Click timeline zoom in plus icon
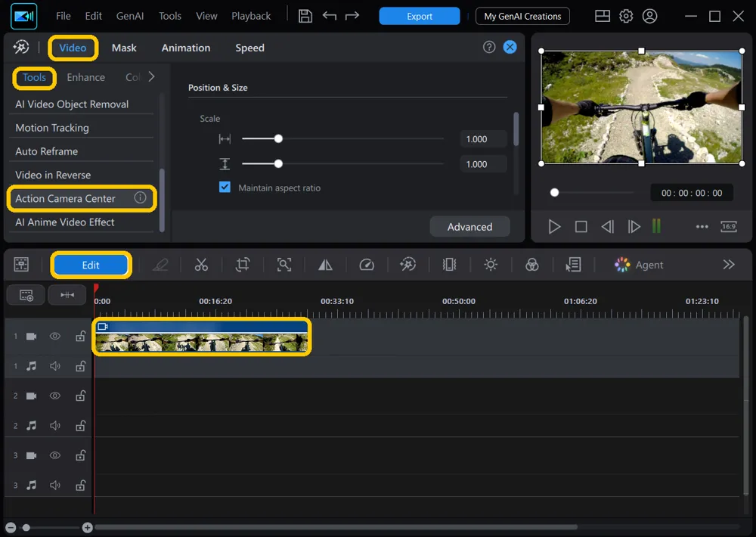The image size is (756, 537). point(87,527)
